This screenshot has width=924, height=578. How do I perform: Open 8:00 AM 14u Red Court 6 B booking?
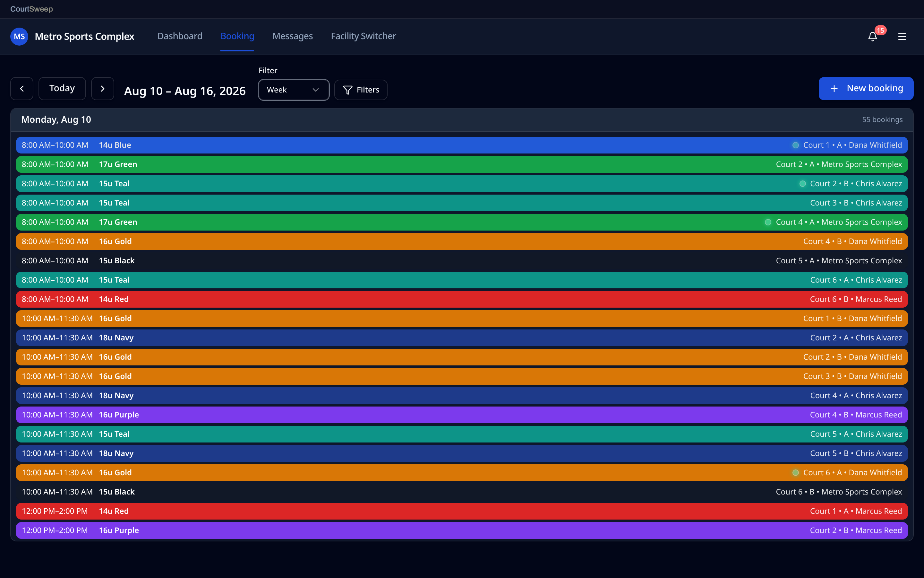coord(462,299)
